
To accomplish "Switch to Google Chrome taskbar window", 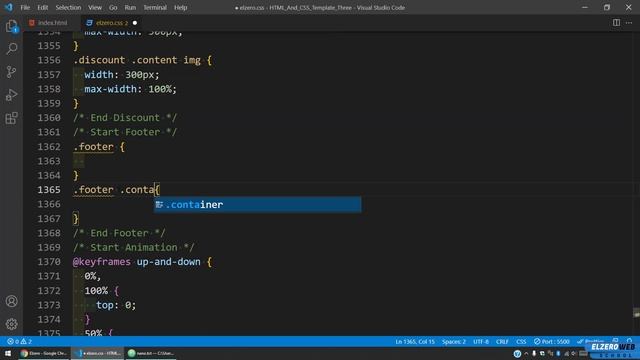I will click(44, 353).
